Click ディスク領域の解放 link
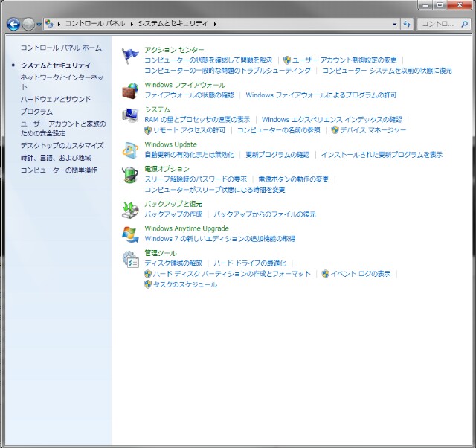476x448 pixels. [x=173, y=263]
